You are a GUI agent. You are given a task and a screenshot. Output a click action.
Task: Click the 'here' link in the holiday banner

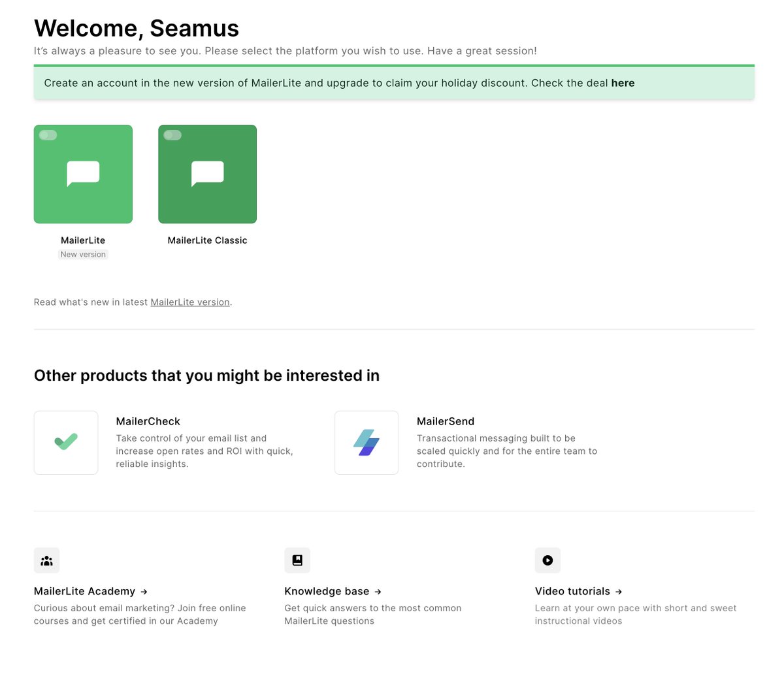click(x=623, y=83)
